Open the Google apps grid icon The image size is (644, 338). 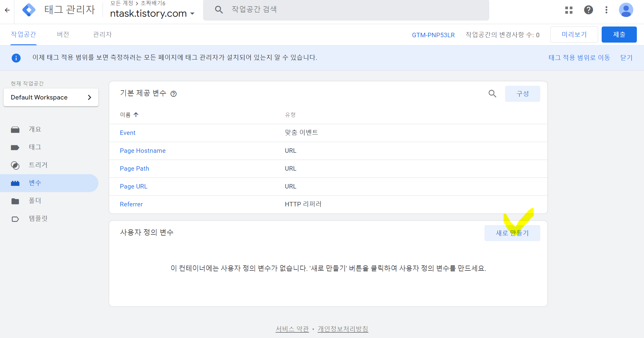(569, 10)
